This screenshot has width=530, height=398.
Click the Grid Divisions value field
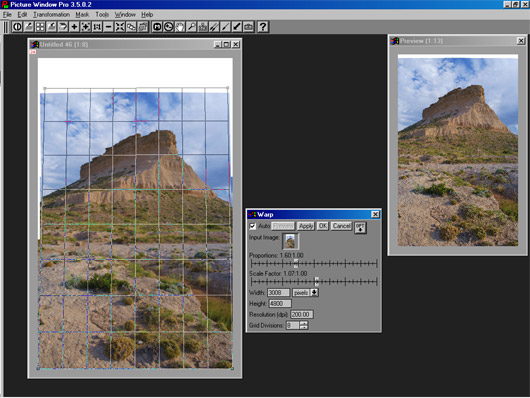click(x=293, y=325)
